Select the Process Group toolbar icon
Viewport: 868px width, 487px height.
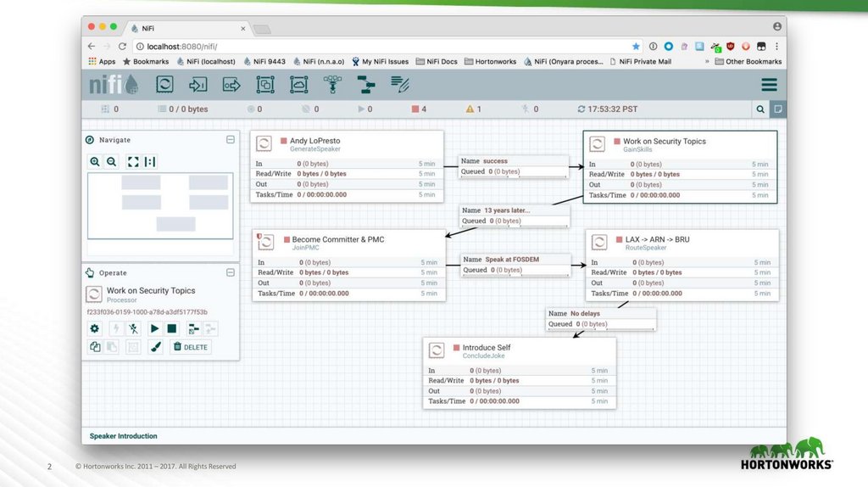pyautogui.click(x=265, y=85)
